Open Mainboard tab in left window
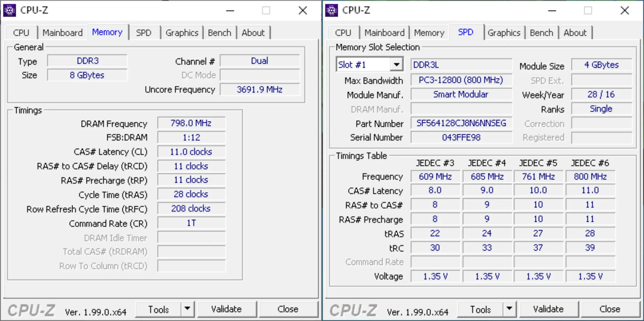This screenshot has width=644, height=321. pos(62,33)
